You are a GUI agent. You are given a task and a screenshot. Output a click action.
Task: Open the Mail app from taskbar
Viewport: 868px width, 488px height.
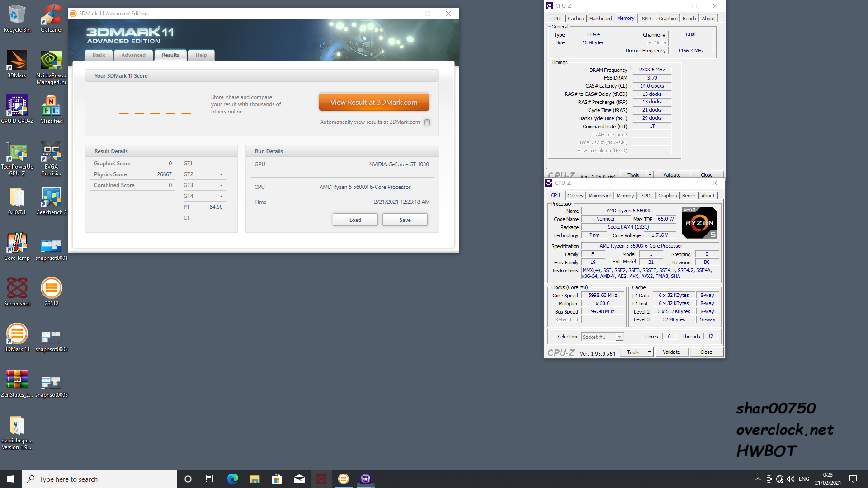click(x=299, y=479)
